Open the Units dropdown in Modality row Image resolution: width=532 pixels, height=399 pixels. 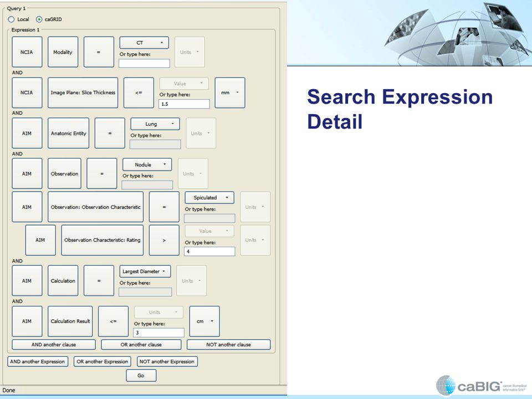(190, 52)
